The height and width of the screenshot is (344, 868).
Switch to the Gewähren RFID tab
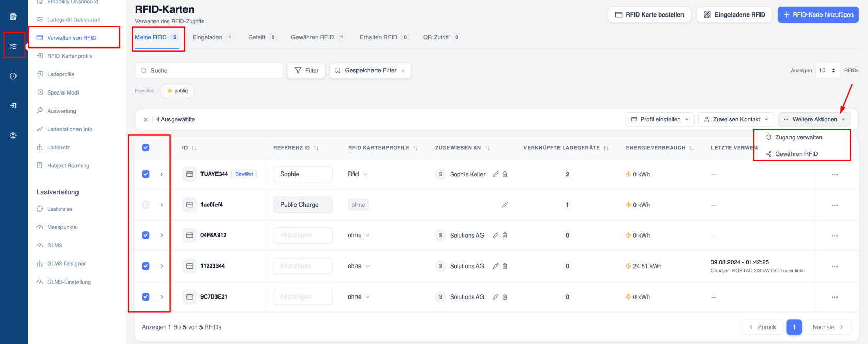pyautogui.click(x=318, y=37)
